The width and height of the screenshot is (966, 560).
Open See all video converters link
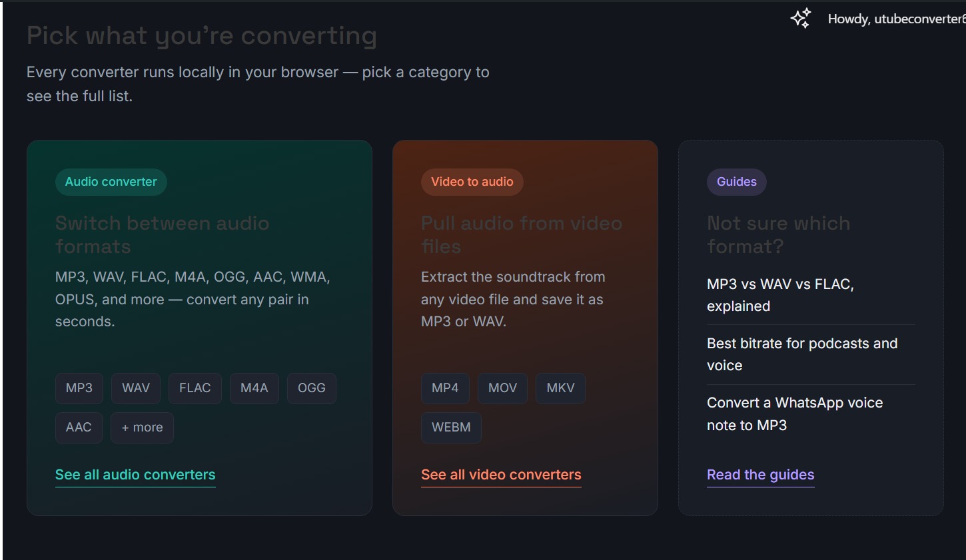[x=501, y=475]
